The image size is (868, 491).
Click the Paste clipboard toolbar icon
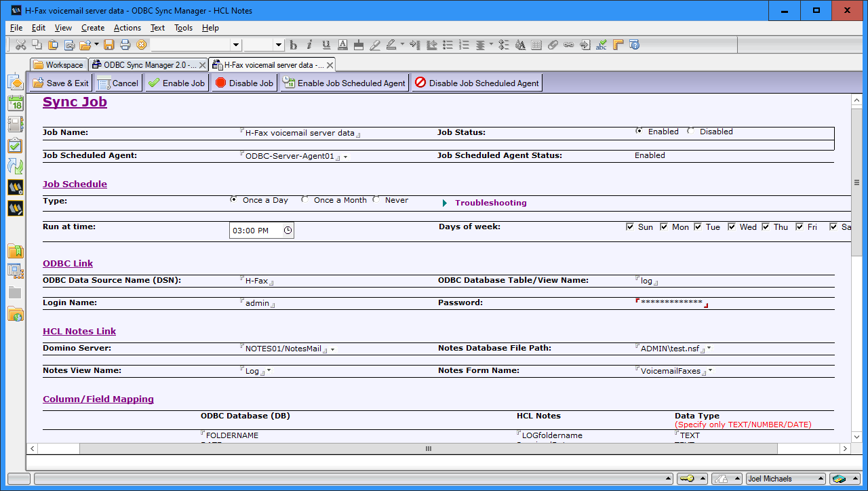[53, 45]
